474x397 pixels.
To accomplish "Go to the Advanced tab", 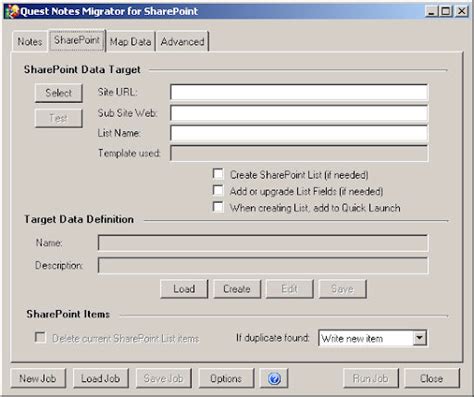I will click(182, 42).
